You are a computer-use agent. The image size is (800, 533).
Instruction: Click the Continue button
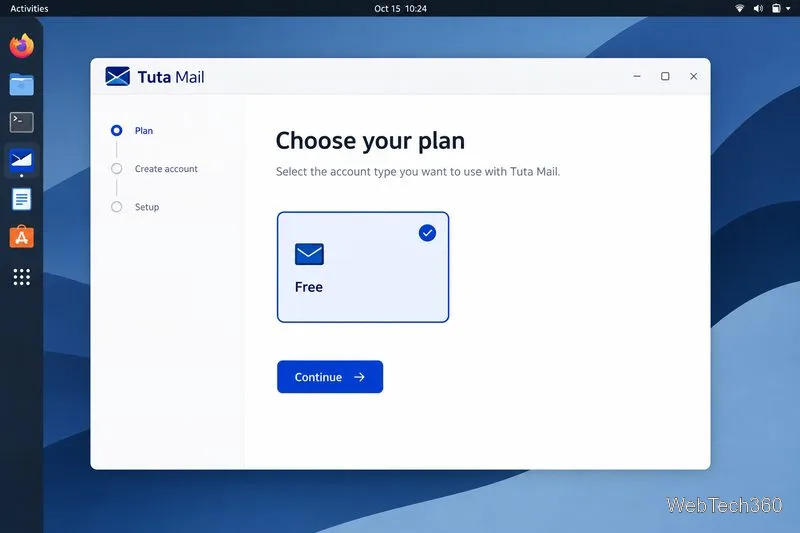tap(330, 377)
